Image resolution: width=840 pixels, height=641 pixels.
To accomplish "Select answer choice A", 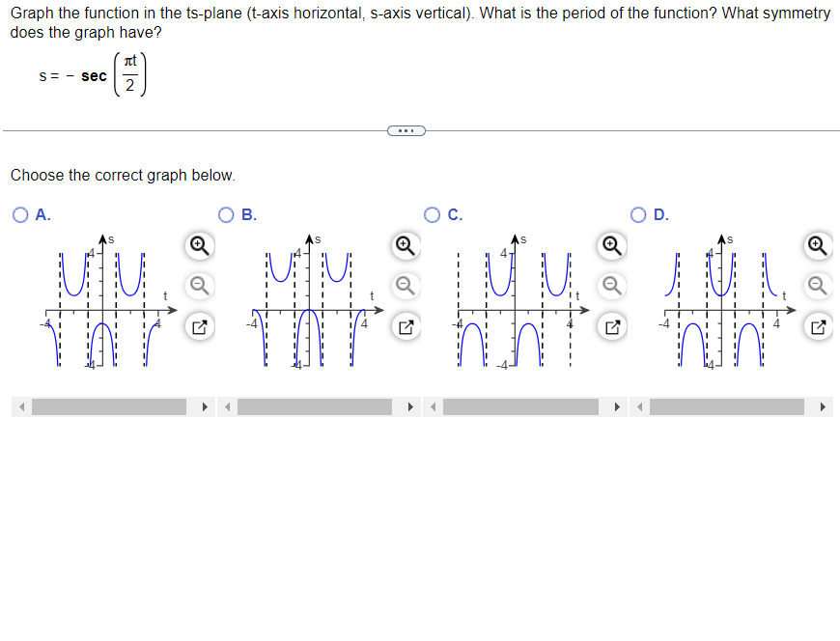I will coord(19,214).
